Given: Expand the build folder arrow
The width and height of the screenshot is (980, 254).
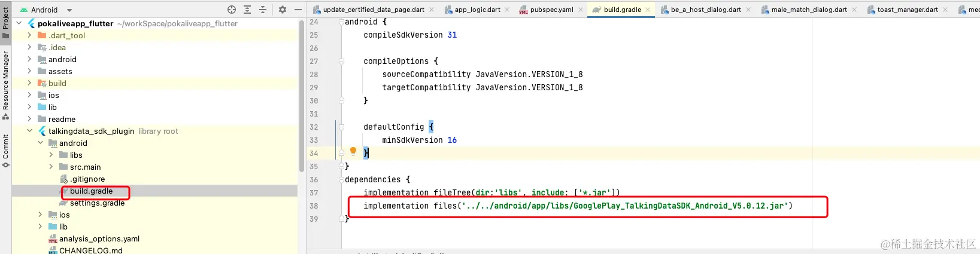Looking at the screenshot, I should [x=29, y=83].
